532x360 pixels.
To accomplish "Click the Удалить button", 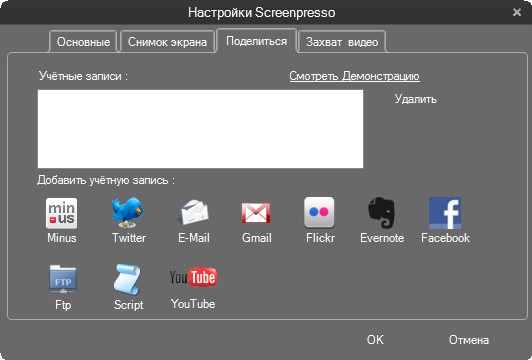I will (x=416, y=99).
